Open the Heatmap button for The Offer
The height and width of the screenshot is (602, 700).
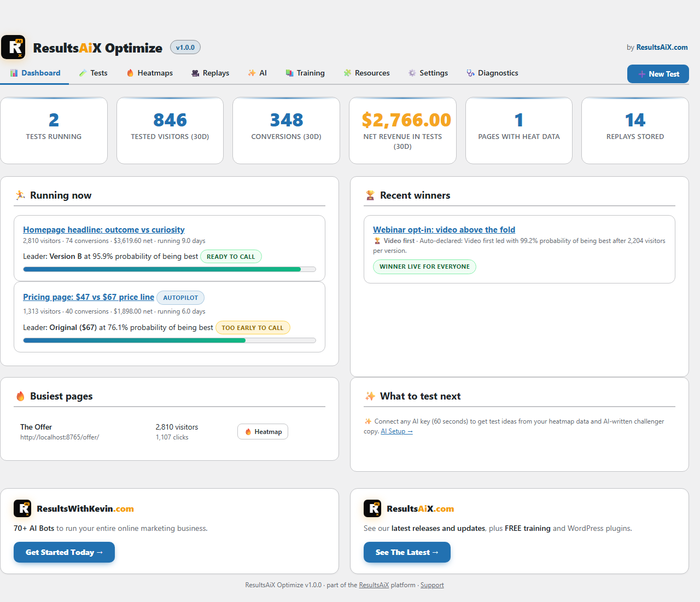pyautogui.click(x=262, y=432)
